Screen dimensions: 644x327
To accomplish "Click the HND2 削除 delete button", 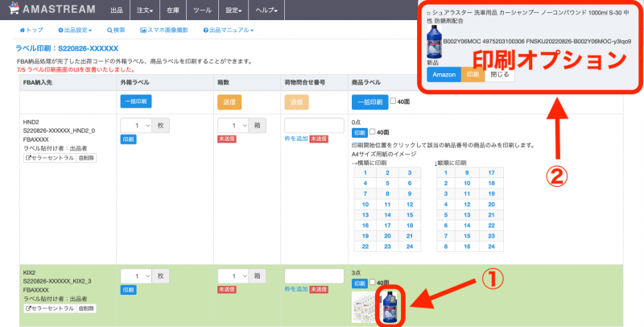I will click(x=86, y=158).
